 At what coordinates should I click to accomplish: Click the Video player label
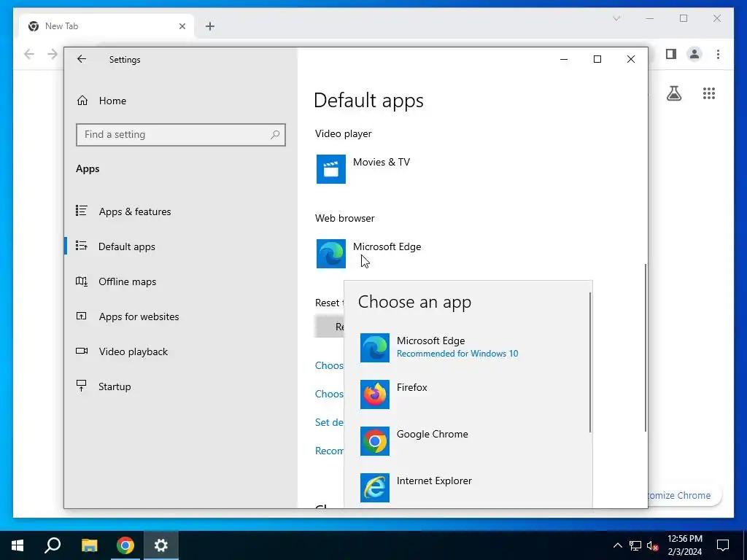pos(343,134)
